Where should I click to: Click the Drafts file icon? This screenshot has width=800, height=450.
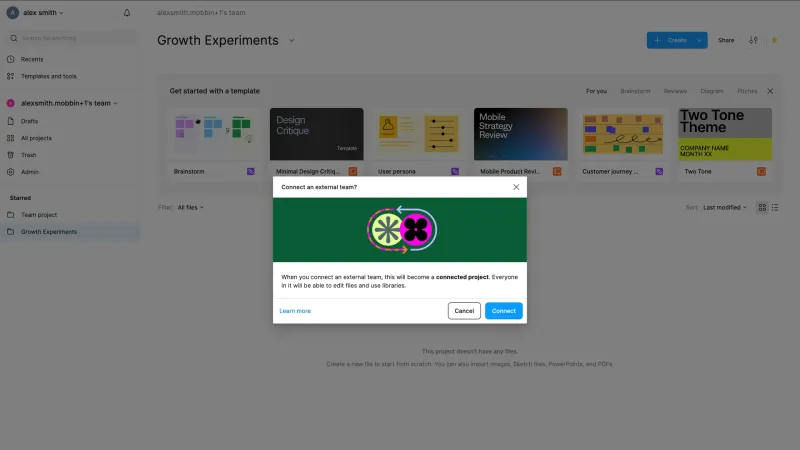11,121
